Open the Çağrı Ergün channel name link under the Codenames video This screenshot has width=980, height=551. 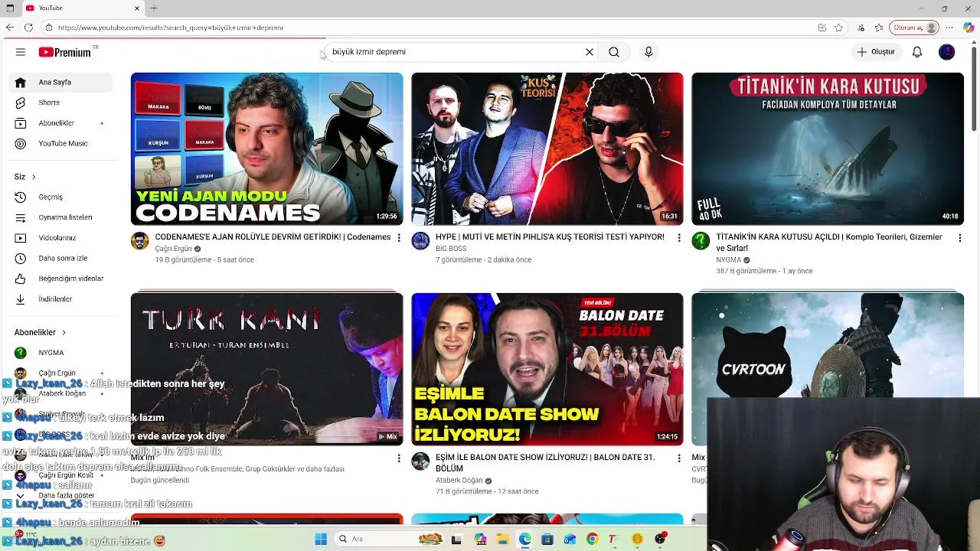coord(173,249)
